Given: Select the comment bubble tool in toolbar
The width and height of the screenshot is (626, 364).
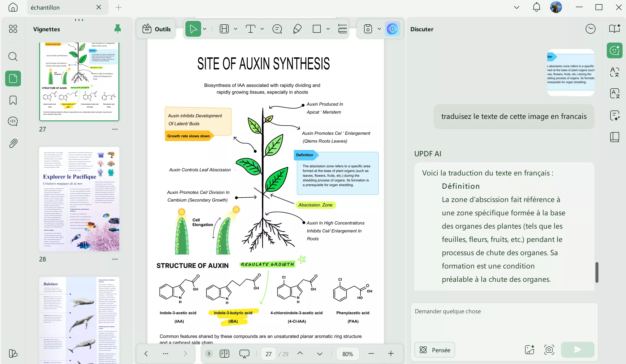Looking at the screenshot, I should [x=277, y=29].
